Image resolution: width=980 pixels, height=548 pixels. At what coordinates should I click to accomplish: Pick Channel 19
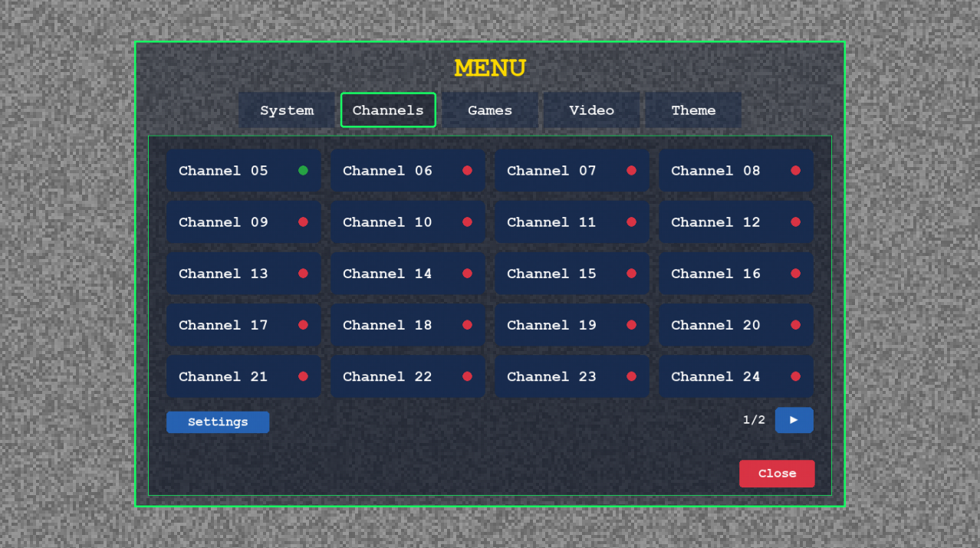[572, 325]
